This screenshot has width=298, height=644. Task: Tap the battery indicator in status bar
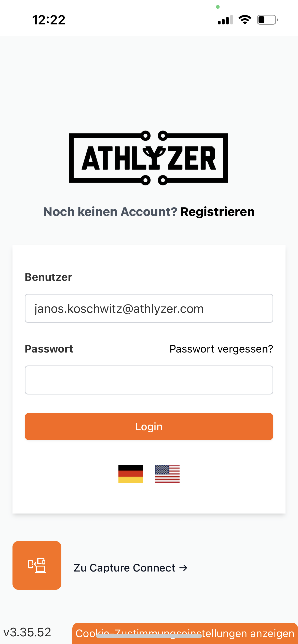(267, 20)
